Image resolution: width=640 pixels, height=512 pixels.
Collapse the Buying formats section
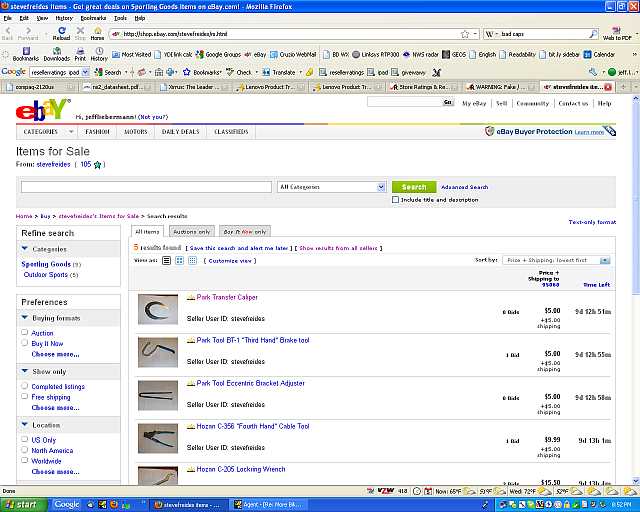pyautogui.click(x=24, y=318)
